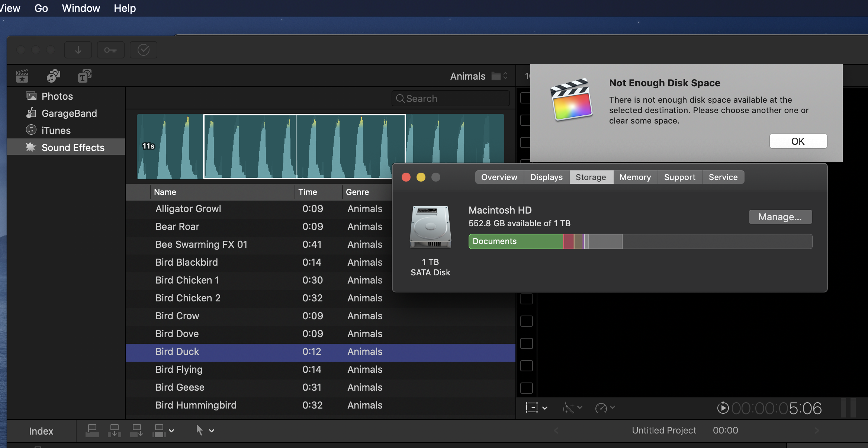
Task: Click the Documents segment of storage bar
Action: click(515, 241)
